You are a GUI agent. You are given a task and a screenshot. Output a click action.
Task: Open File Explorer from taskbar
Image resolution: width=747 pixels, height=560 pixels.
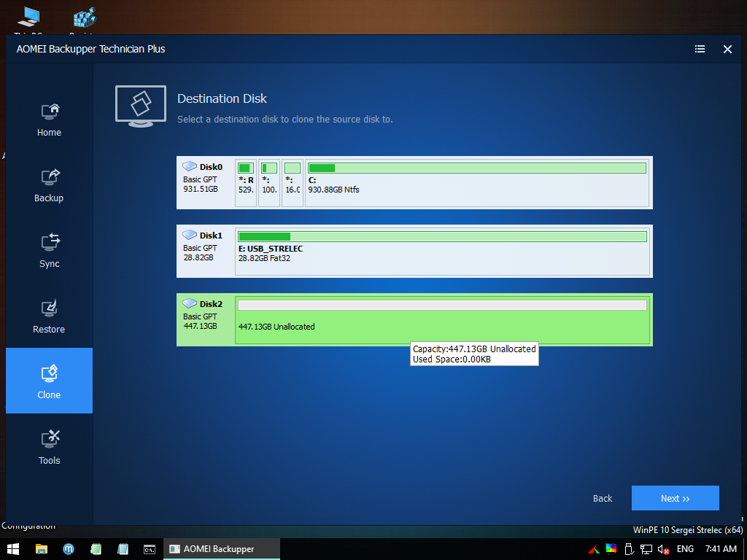coord(42,549)
